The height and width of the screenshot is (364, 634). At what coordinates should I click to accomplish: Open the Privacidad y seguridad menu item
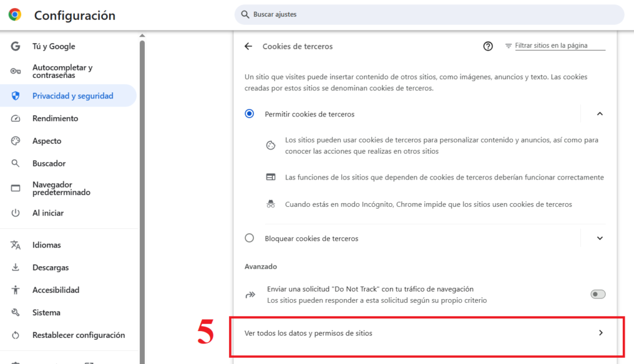pos(68,96)
